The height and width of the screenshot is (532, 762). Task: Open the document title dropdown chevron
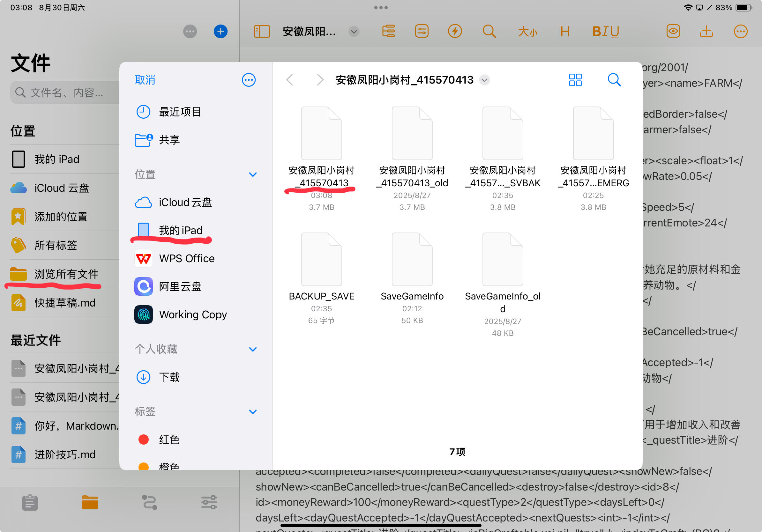[x=354, y=32]
